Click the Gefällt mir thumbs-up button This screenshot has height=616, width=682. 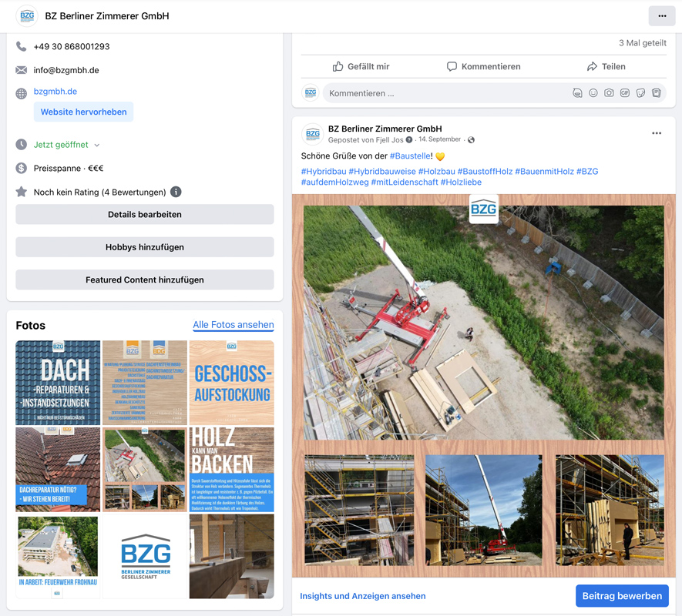pos(361,66)
